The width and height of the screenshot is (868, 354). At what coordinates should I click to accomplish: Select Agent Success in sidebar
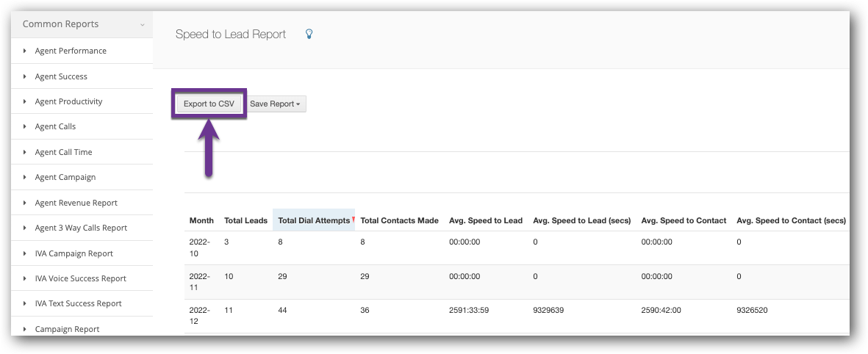click(61, 76)
